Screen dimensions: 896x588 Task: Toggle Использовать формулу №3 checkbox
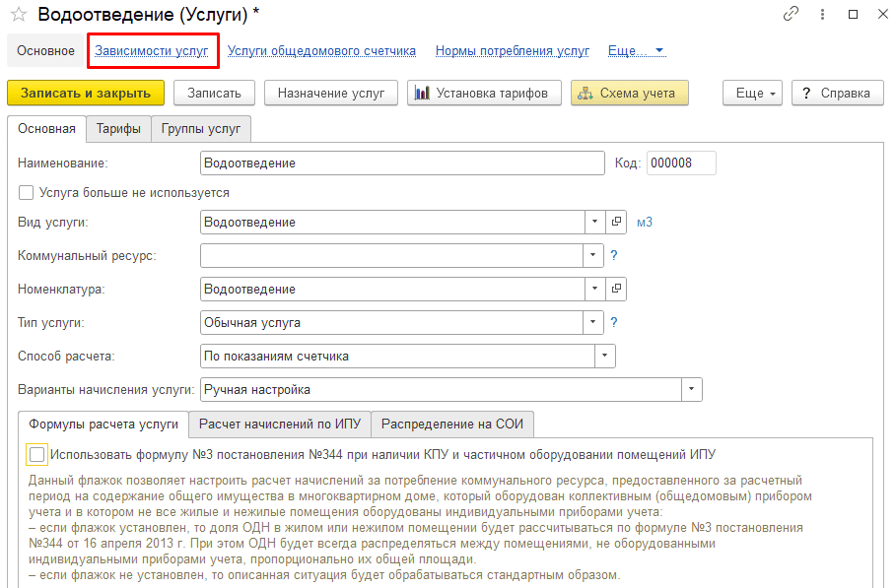click(37, 455)
